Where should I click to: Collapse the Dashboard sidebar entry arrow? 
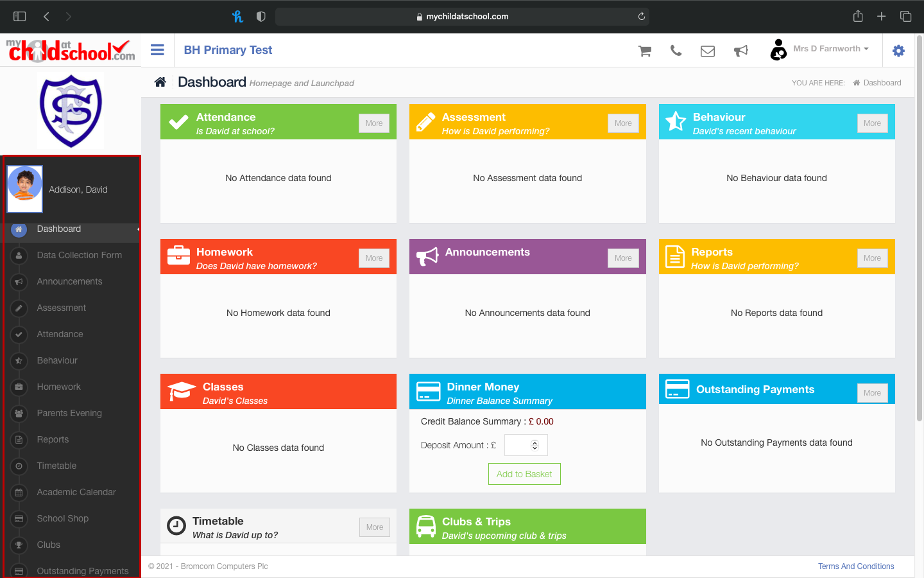(137, 229)
